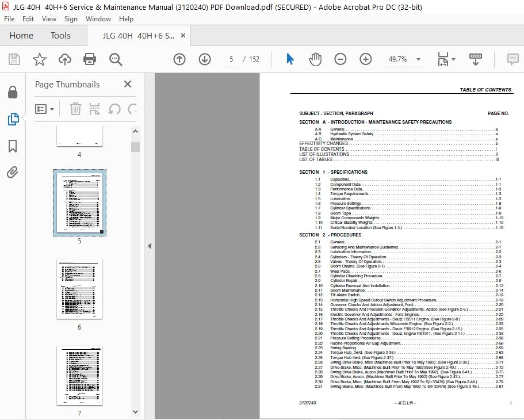Open the View menu
Image resolution: width=524 pixels, height=420 pixels.
49,19
